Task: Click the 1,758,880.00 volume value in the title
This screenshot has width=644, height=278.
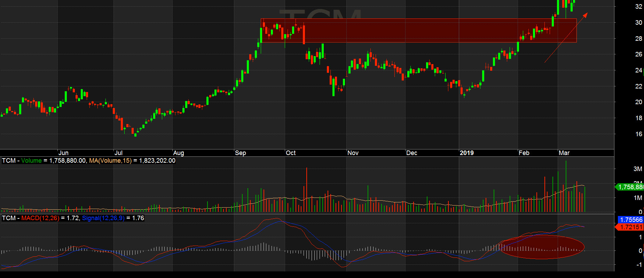Action: pyautogui.click(x=68, y=161)
